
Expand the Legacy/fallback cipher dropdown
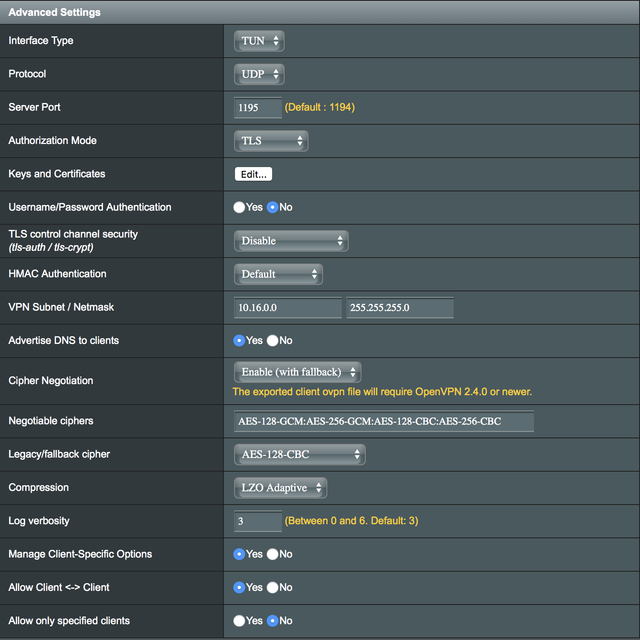click(299, 455)
